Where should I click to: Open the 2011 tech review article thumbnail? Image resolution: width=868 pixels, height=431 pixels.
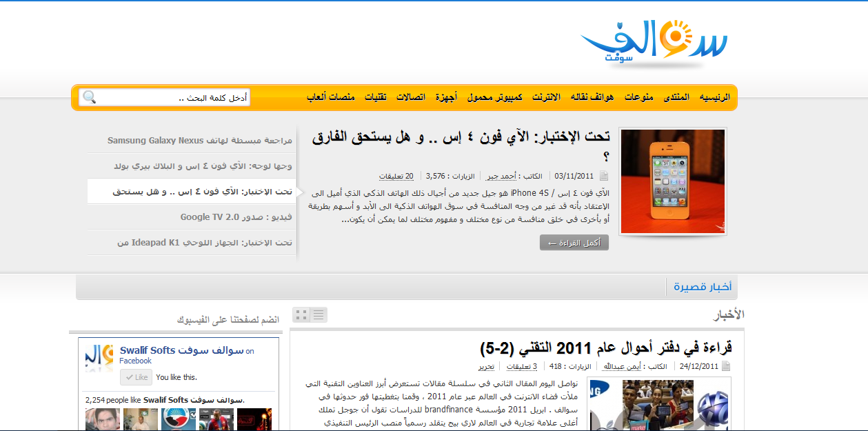[x=660, y=403]
